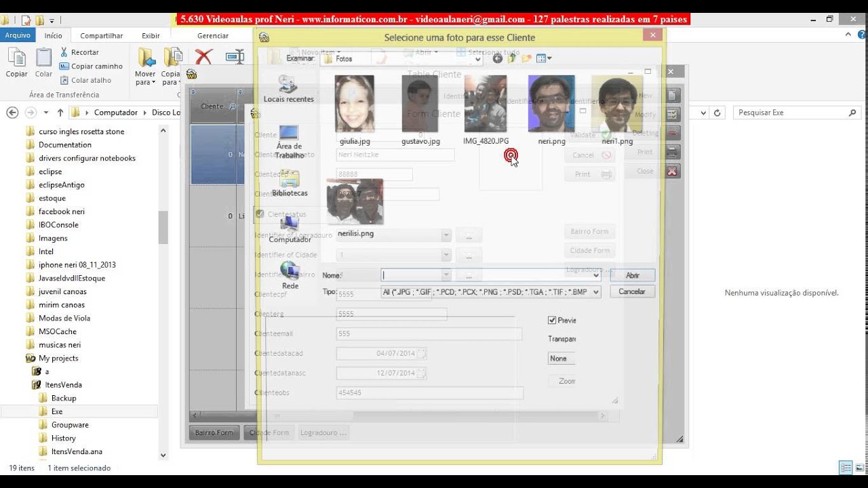Open Área de Trabalho in dialog sidebar
This screenshot has width=868, height=488.
click(x=289, y=142)
